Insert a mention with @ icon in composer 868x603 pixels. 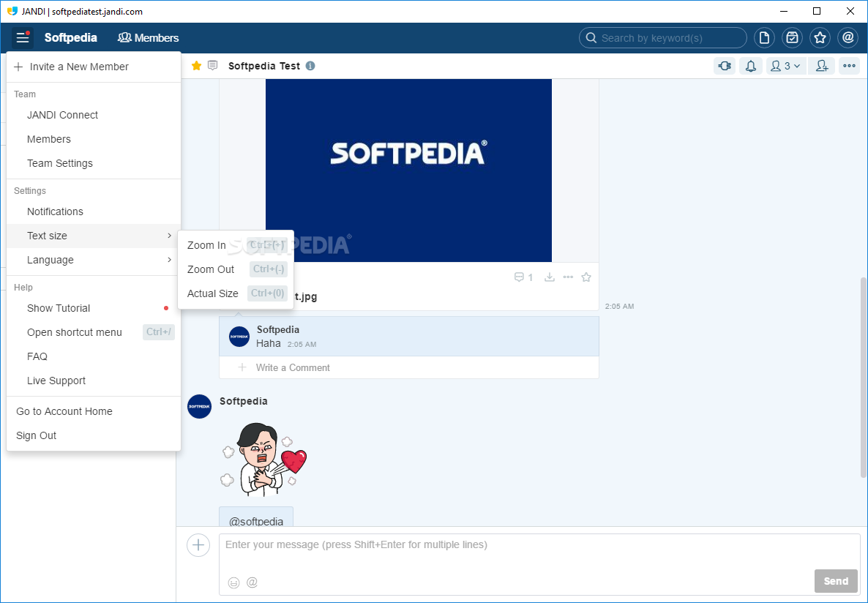[252, 583]
